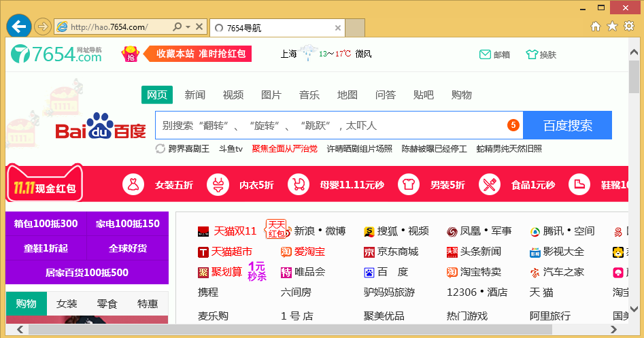
Task: Open 邮箱 mail link
Action: pos(495,54)
